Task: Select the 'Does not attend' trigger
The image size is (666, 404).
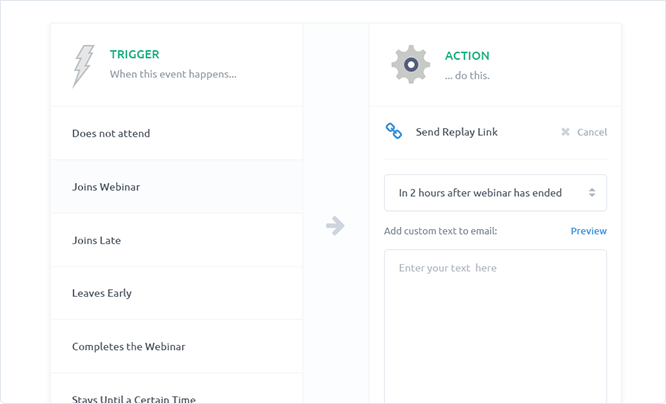Action: (x=176, y=133)
